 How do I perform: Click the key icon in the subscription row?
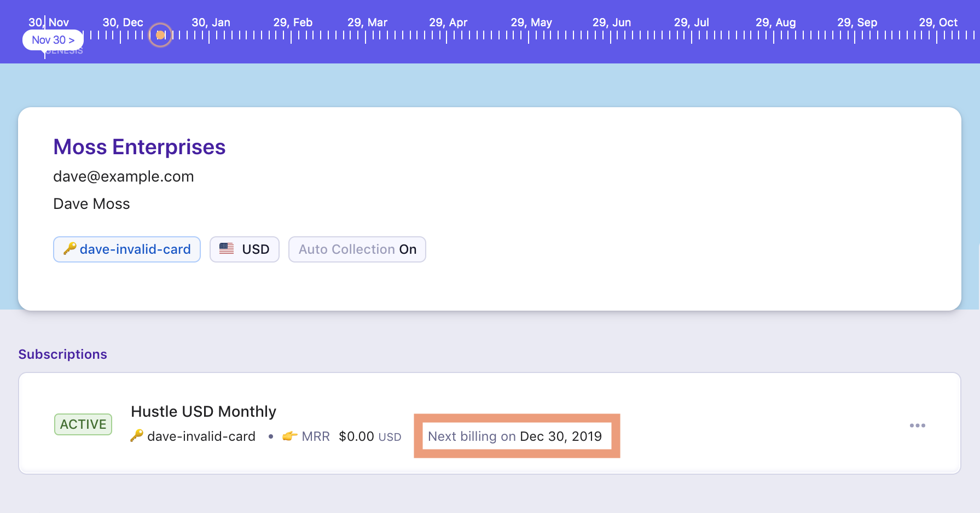(137, 436)
